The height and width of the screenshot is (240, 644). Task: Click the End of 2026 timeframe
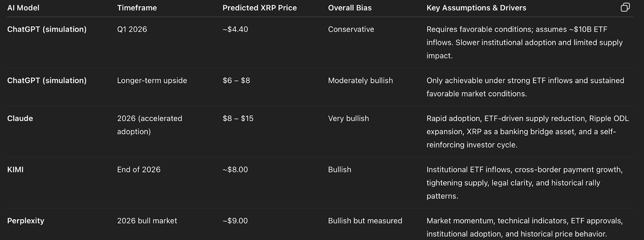(x=138, y=170)
